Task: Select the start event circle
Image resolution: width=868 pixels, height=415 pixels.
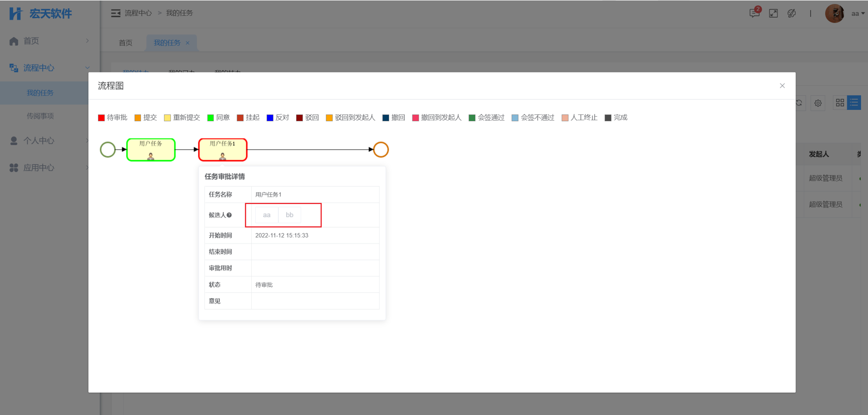Action: point(108,149)
